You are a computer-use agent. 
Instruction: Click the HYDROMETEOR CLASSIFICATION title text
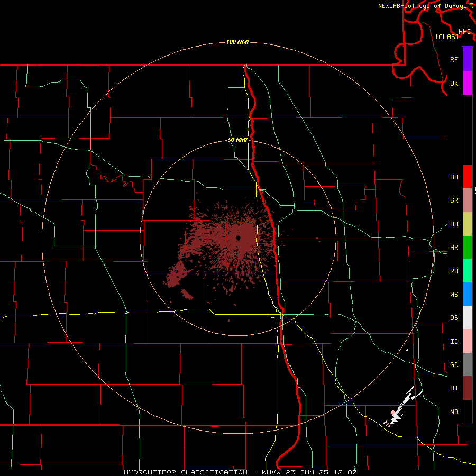coord(185,472)
